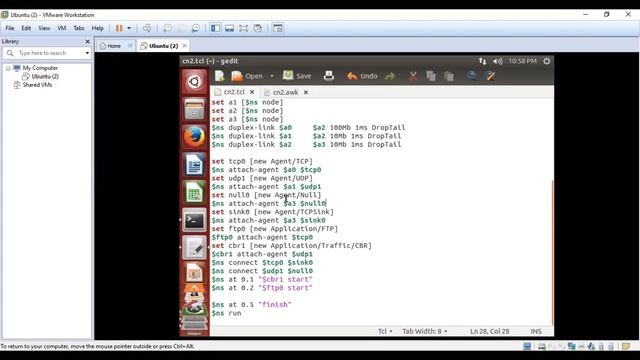
Task: Open the Tab Width dropdown
Action: (x=425, y=331)
